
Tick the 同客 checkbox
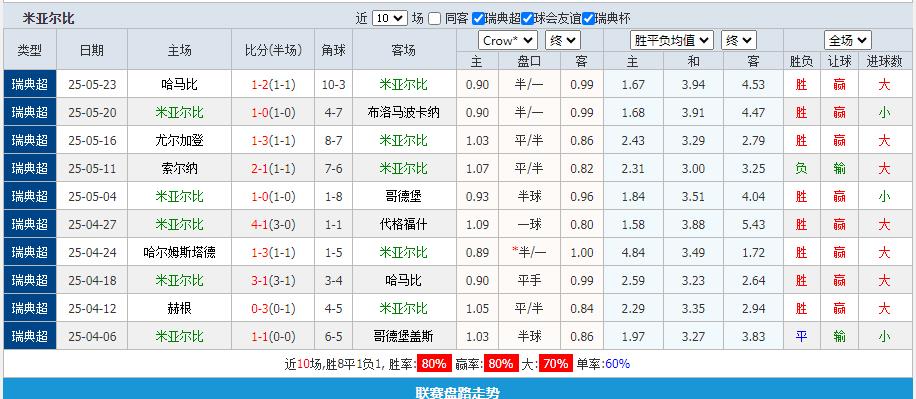click(x=434, y=19)
